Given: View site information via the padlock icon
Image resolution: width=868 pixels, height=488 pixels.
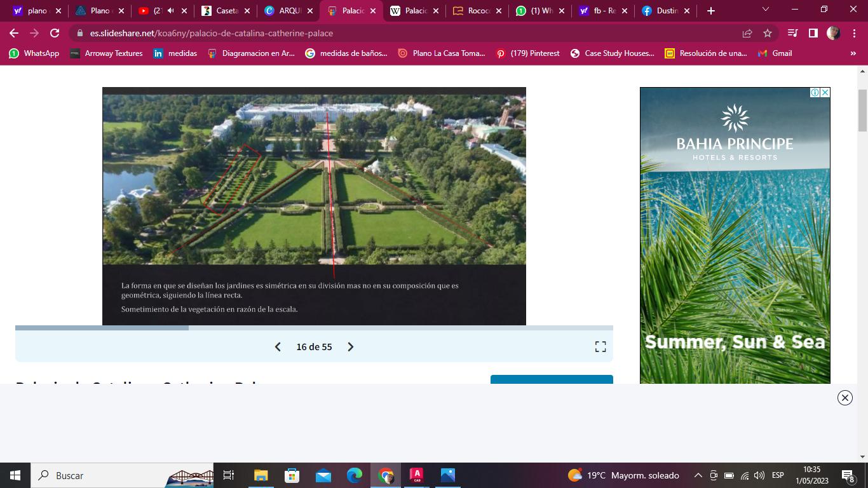Looking at the screenshot, I should tap(79, 33).
